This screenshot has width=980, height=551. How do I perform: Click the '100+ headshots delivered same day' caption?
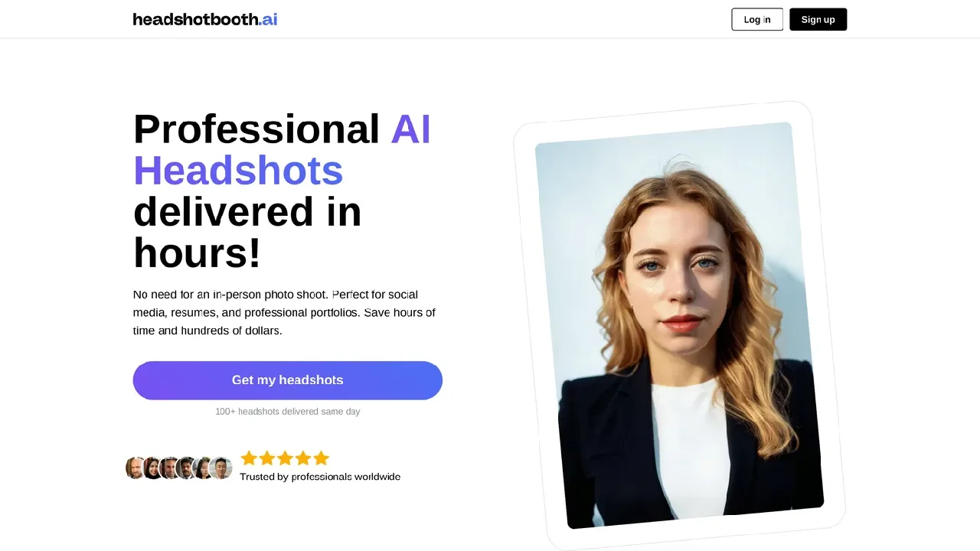coord(288,412)
